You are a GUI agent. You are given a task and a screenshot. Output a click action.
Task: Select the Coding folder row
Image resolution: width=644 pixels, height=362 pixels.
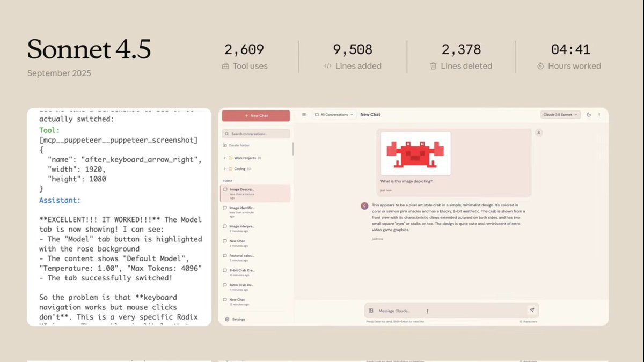point(256,168)
